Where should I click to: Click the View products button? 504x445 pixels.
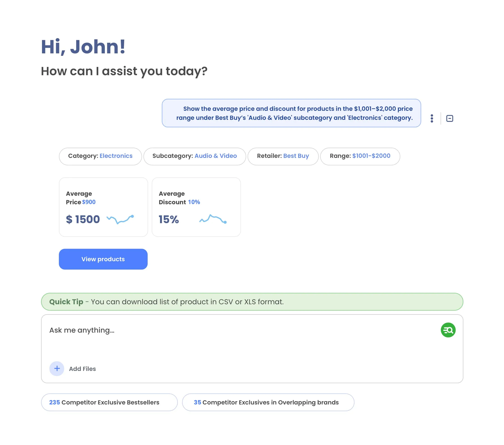tap(103, 259)
